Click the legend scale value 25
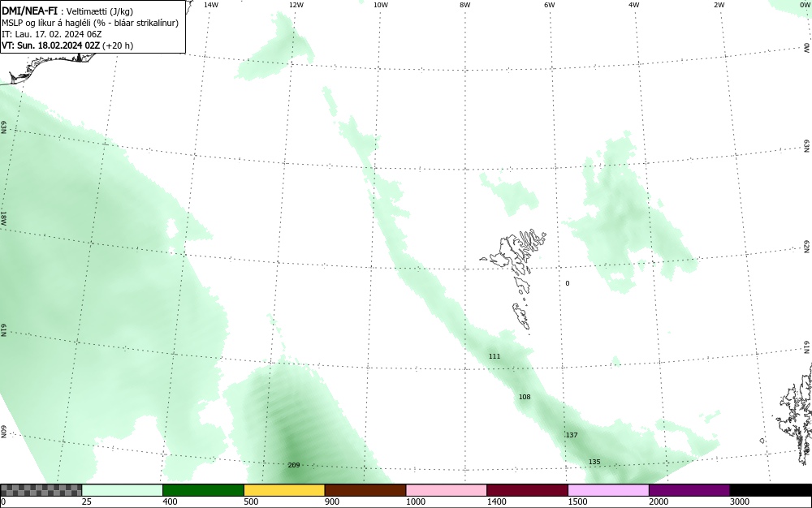 (87, 502)
